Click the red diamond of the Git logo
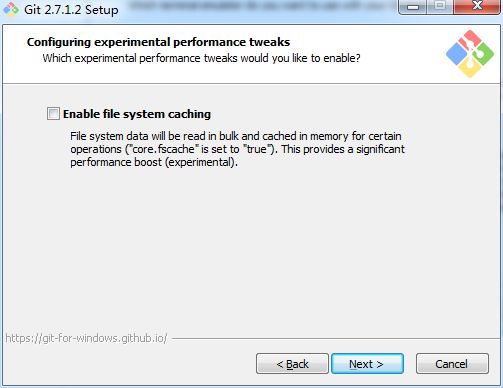 click(470, 39)
